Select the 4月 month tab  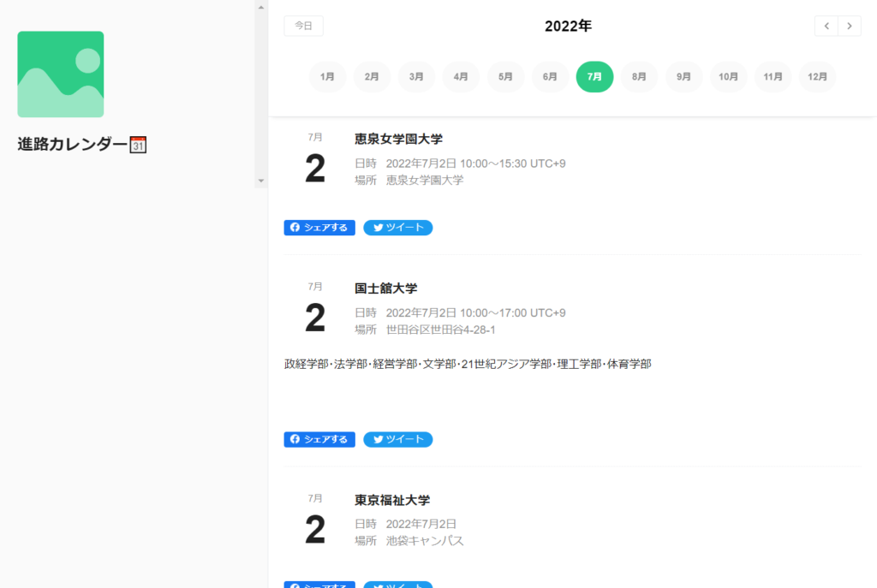coord(461,76)
